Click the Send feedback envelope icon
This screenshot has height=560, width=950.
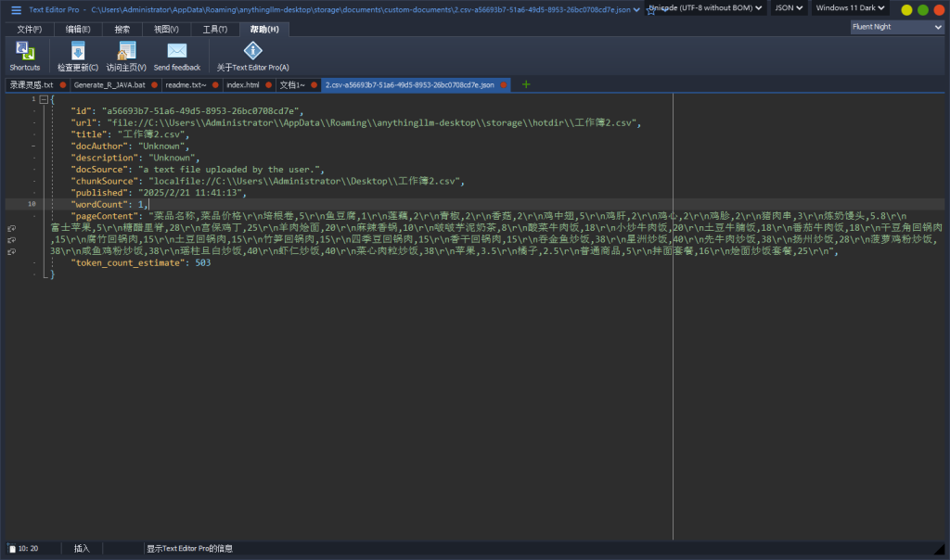click(176, 52)
